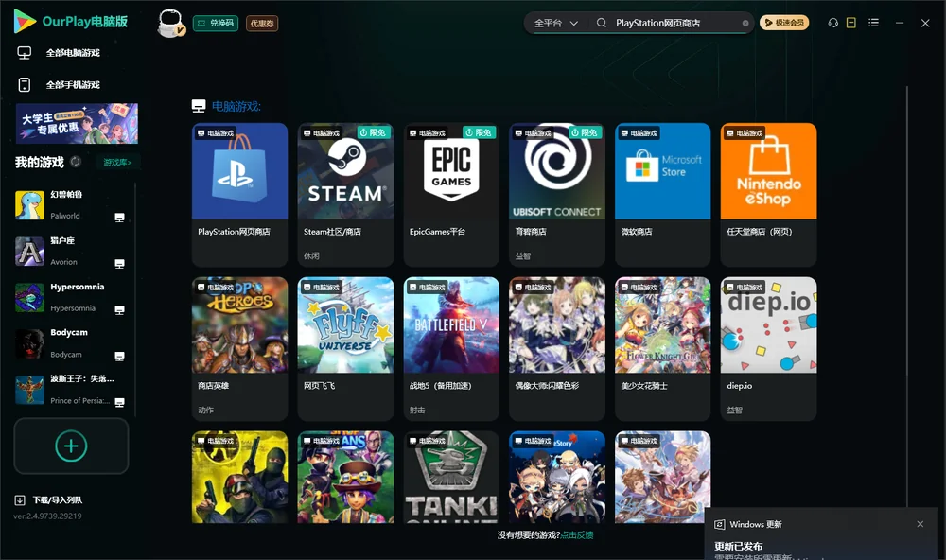Click the 优惠券 coupon button

[x=262, y=24]
